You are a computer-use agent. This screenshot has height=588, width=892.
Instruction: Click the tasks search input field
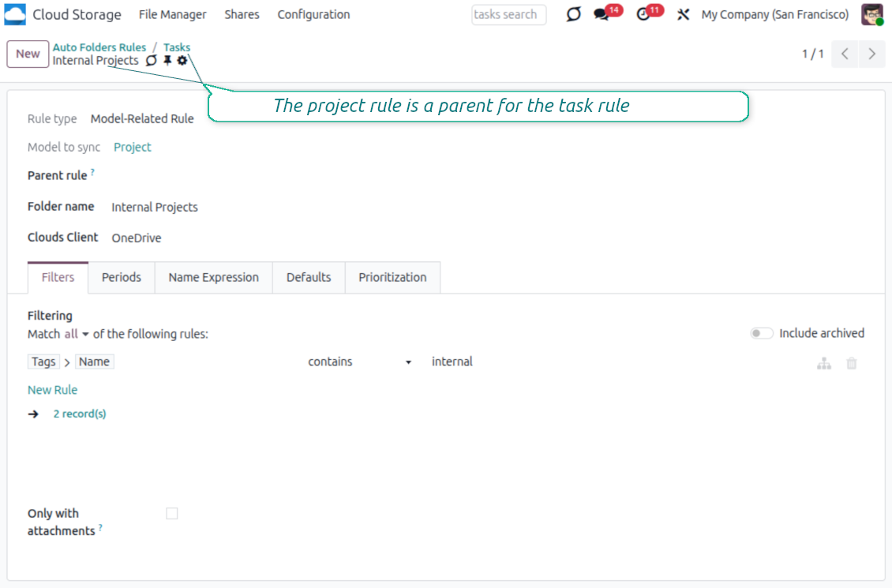pos(508,14)
